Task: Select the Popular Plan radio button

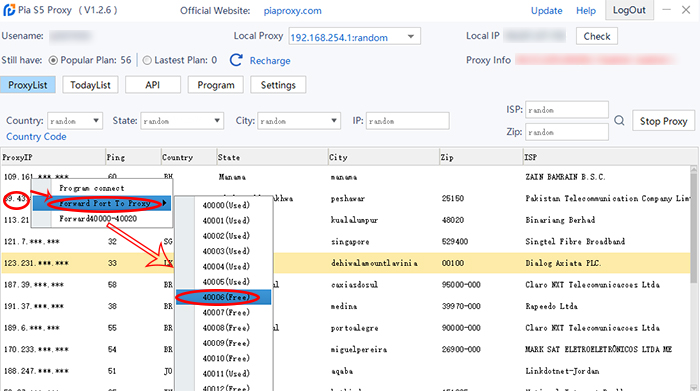Action: [53, 60]
